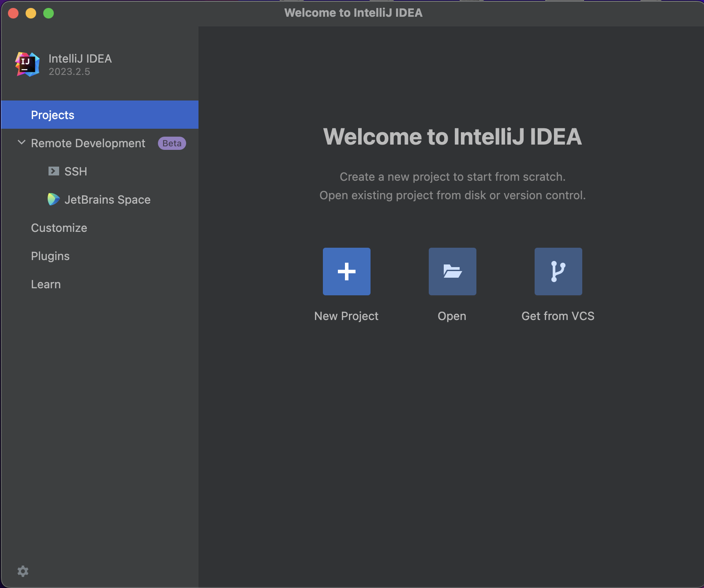Open the Customize tab

pyautogui.click(x=100, y=227)
